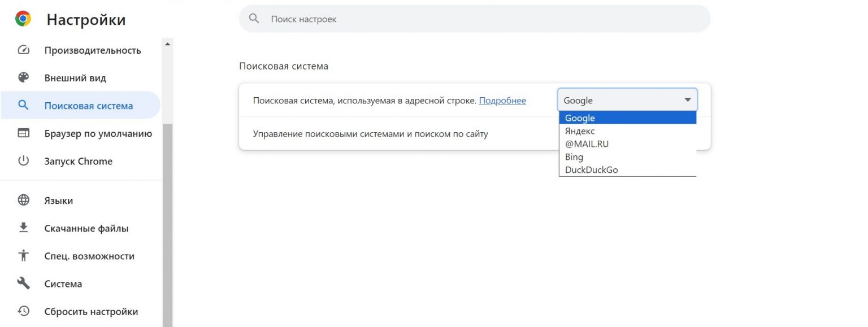868x327 pixels.
Task: Click the wrench icon for Система
Action: [x=23, y=284]
